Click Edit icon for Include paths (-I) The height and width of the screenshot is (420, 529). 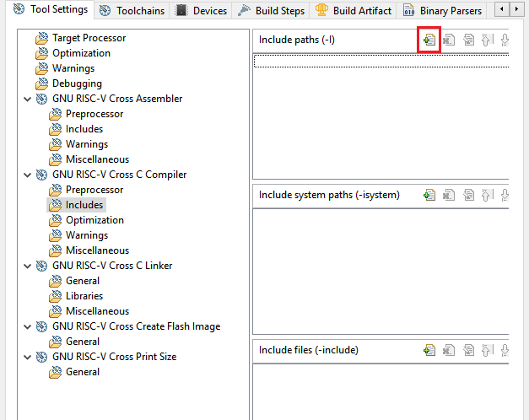(x=468, y=40)
